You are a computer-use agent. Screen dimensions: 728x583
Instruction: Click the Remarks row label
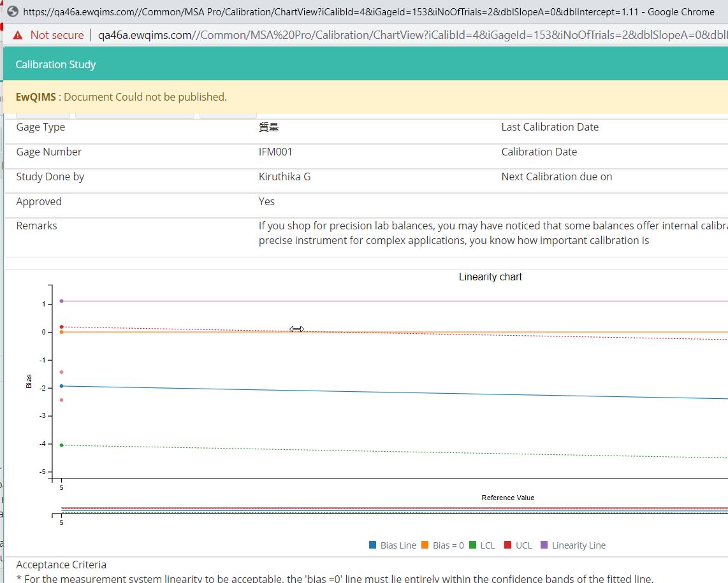[37, 226]
